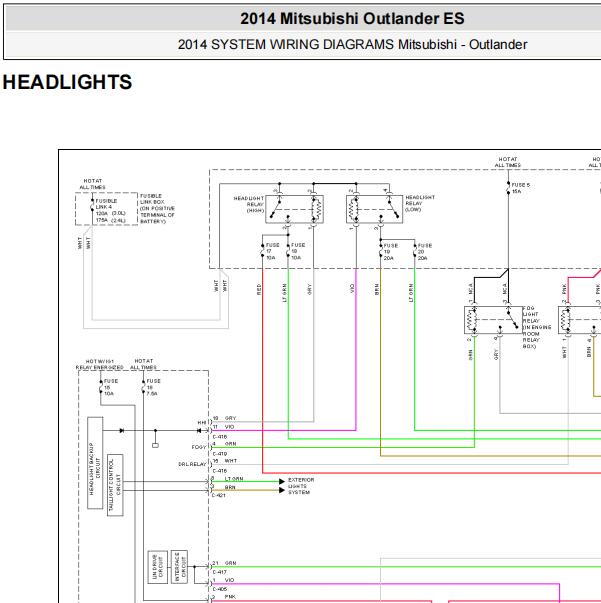Screen dimensions: 601x603
Task: Click the vertical 'GRY' label under headlight relay (high)
Action: point(310,289)
